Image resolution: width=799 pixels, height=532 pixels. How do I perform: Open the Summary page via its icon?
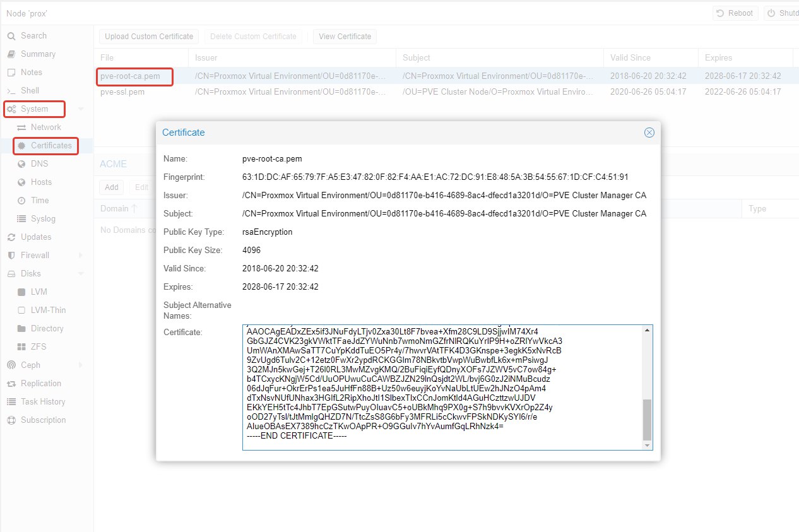tap(11, 54)
